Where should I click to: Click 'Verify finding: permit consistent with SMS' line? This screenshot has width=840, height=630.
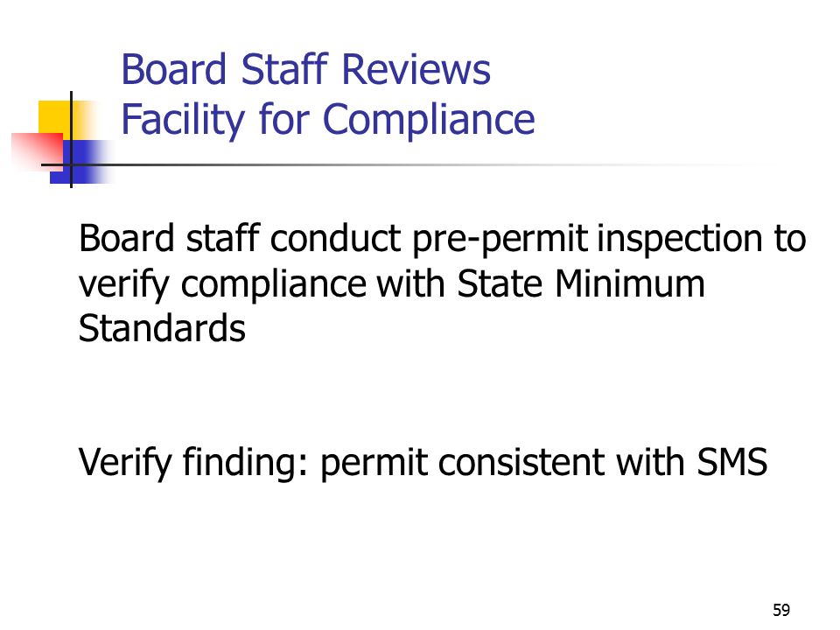[423, 462]
